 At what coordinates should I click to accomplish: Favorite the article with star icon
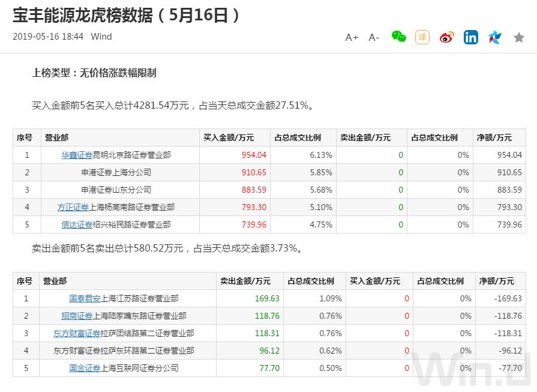point(519,37)
